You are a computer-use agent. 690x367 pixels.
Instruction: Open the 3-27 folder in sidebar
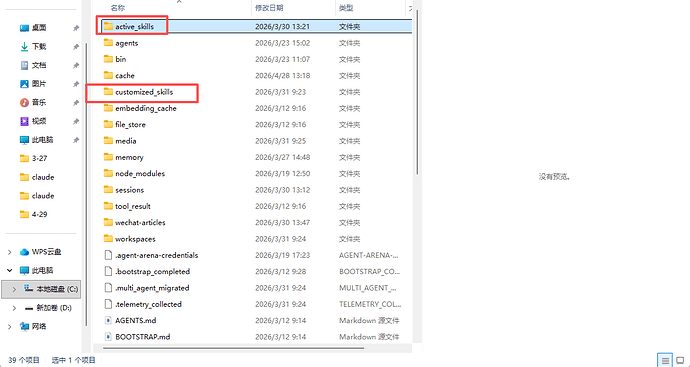(39, 158)
